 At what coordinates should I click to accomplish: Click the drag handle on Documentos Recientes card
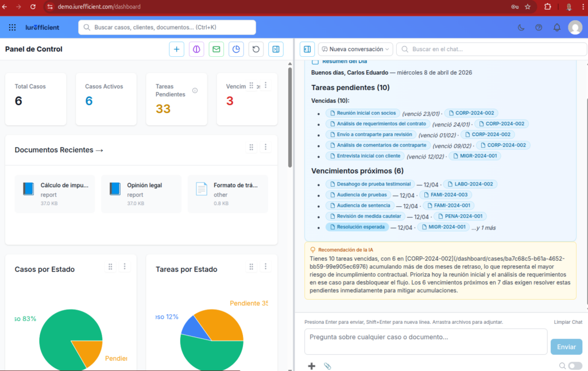(x=252, y=147)
